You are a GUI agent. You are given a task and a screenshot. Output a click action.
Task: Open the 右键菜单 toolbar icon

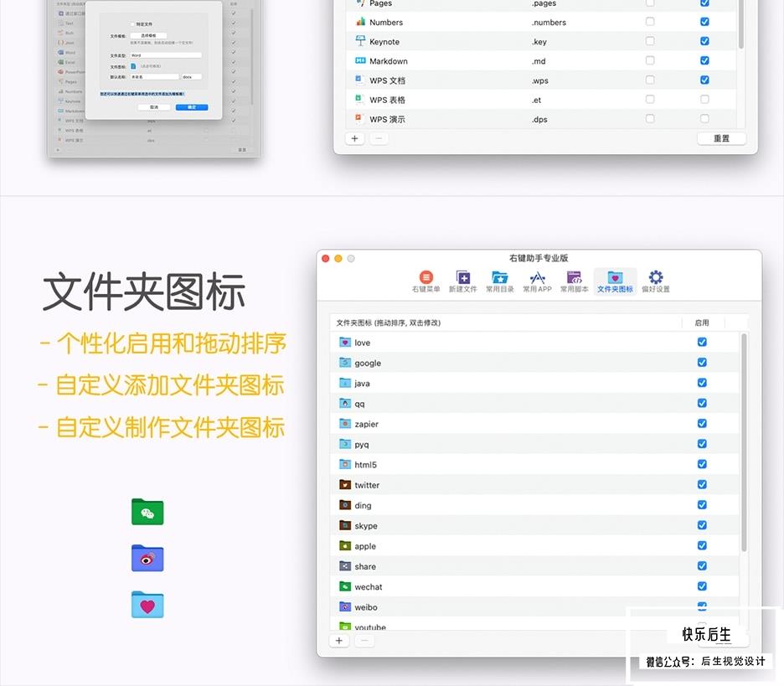[426, 281]
